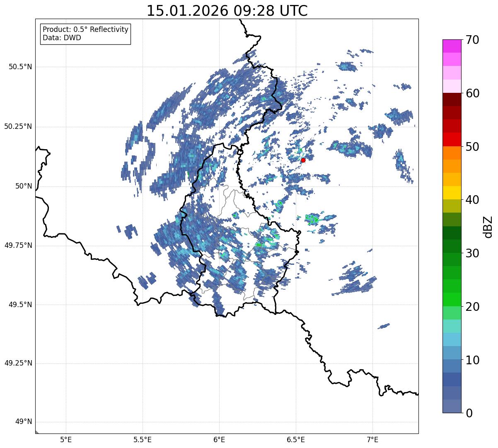Click the longitude label 5.5°E

click(143, 439)
